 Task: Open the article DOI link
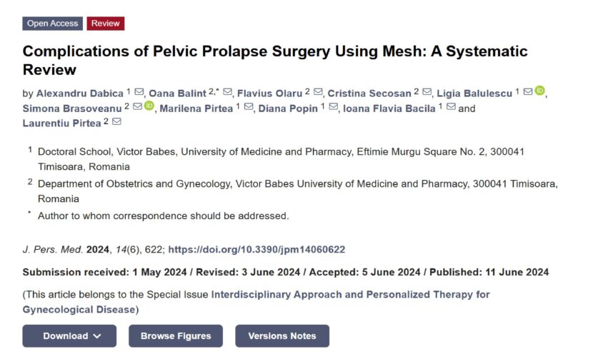(x=257, y=250)
